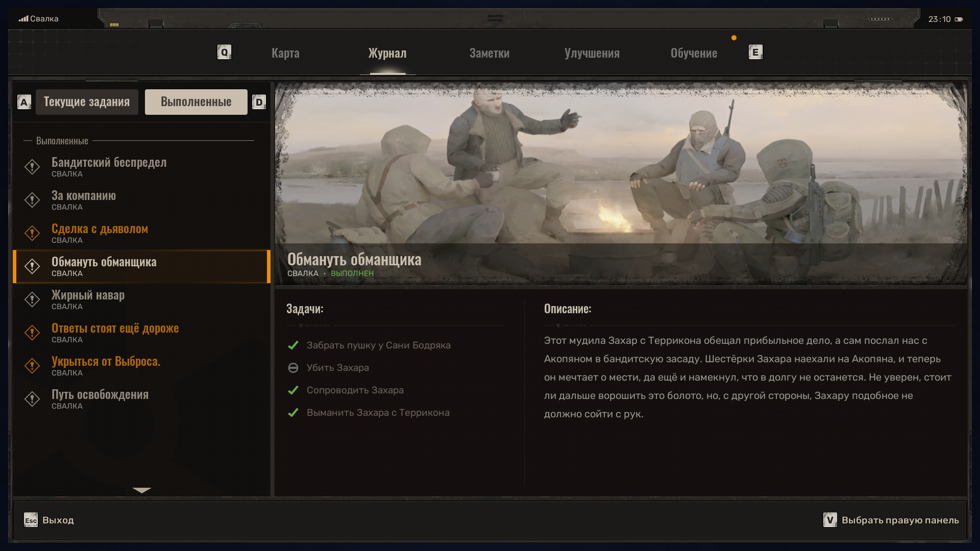This screenshot has height=551, width=980.
Task: Click quest marker icon beside Бандитский беспредел
Action: pos(32,167)
